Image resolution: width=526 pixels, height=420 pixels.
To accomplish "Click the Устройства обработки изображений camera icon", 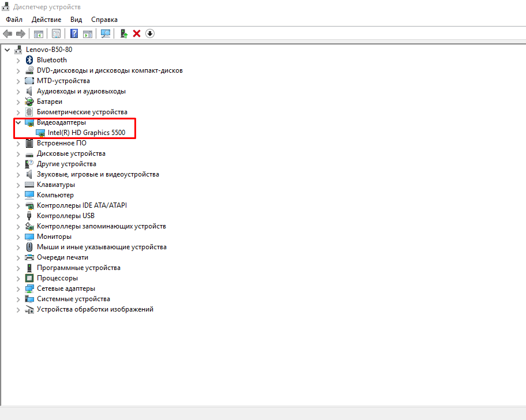I will click(29, 310).
